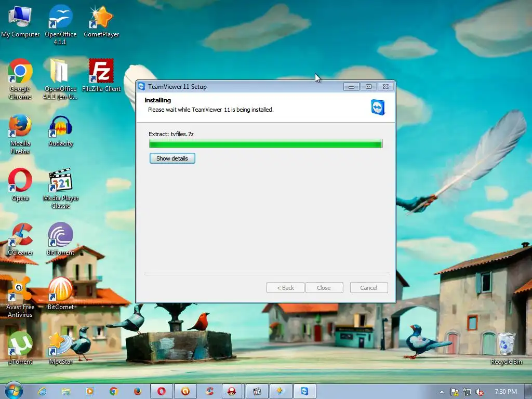Click the < Back button
Image resolution: width=532 pixels, height=399 pixels.
[285, 288]
